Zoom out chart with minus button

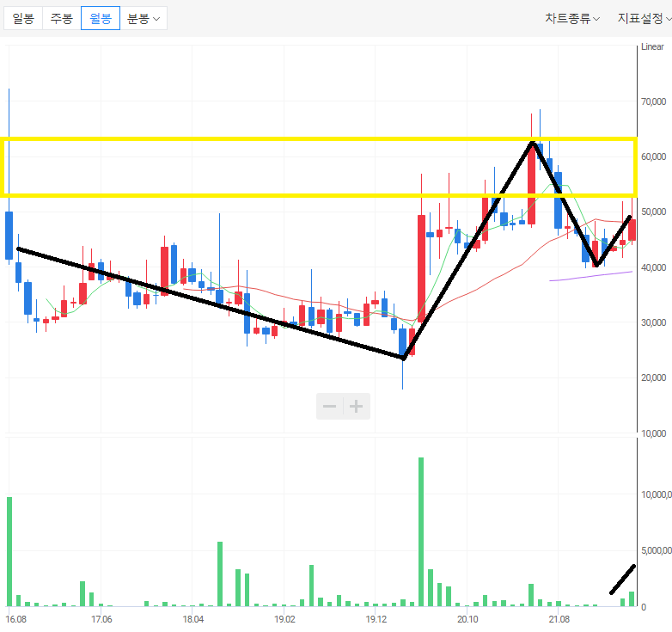coord(330,406)
